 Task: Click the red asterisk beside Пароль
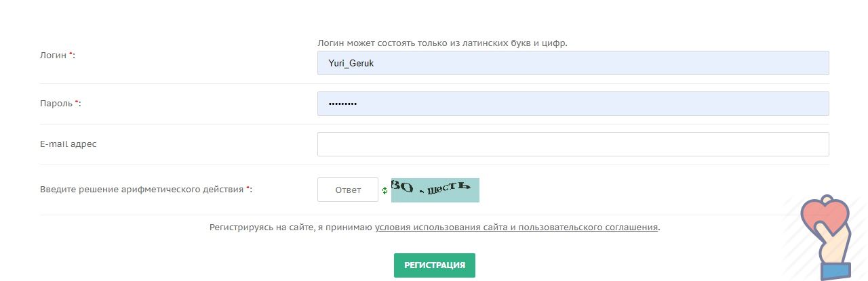point(77,102)
